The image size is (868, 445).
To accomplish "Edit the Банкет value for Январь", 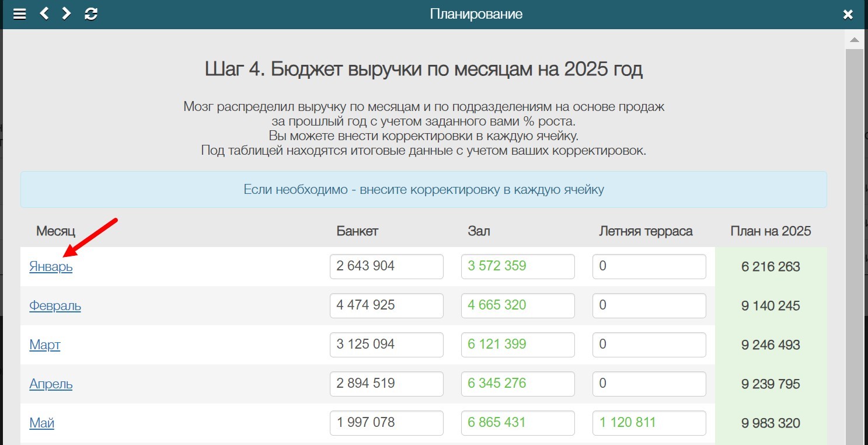I will (386, 266).
